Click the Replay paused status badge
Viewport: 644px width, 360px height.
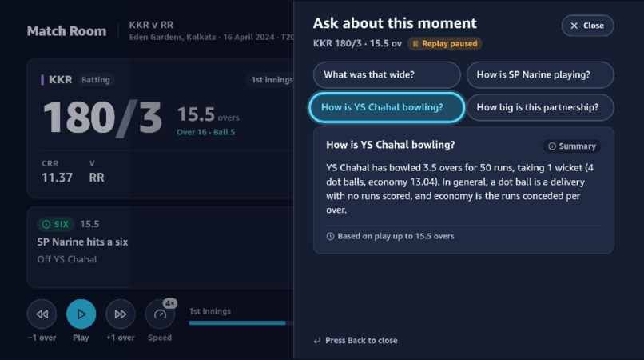click(x=445, y=44)
